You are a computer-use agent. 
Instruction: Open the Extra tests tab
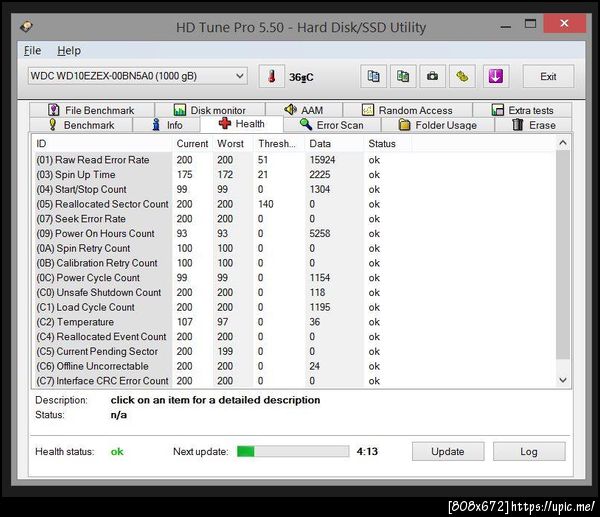pos(522,110)
